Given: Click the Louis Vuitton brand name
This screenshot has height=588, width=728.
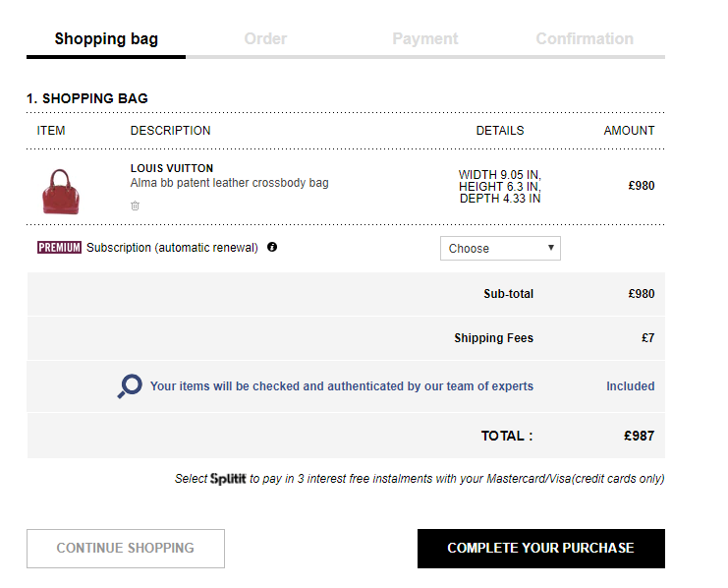Looking at the screenshot, I should 172,168.
